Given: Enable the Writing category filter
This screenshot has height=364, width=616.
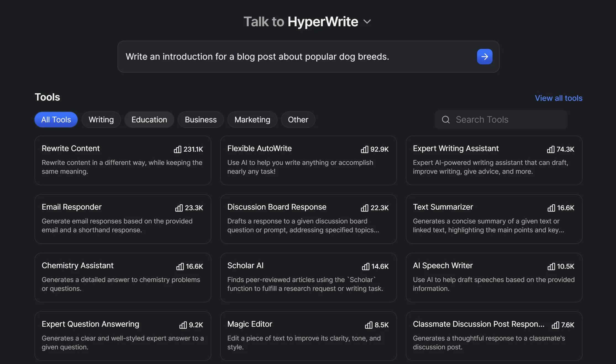Looking at the screenshot, I should point(101,119).
